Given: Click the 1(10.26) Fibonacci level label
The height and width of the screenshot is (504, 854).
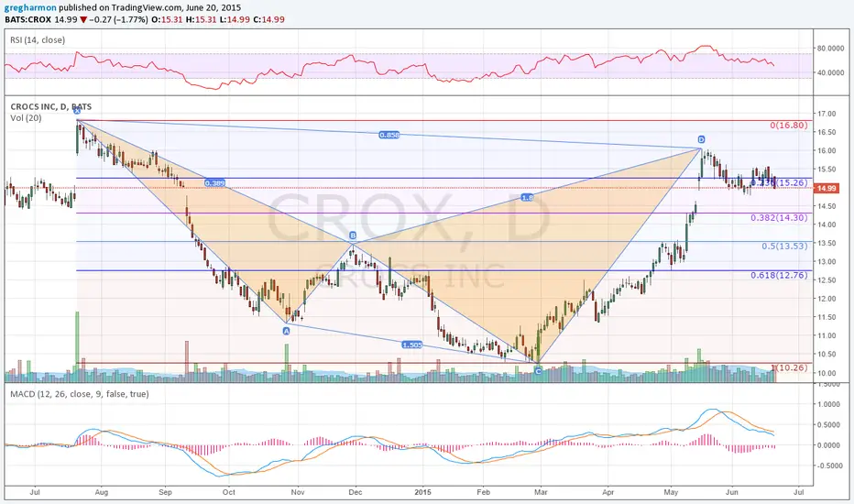Looking at the screenshot, I should click(789, 367).
